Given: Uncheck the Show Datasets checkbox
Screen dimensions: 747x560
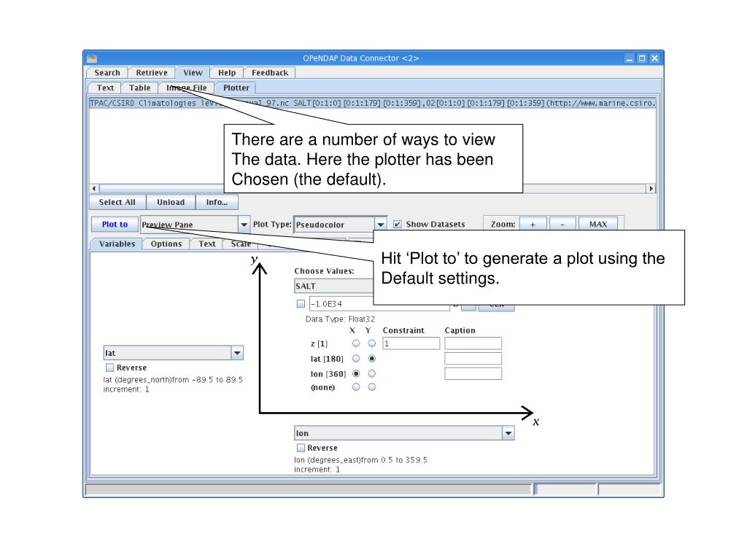Looking at the screenshot, I should [x=398, y=225].
